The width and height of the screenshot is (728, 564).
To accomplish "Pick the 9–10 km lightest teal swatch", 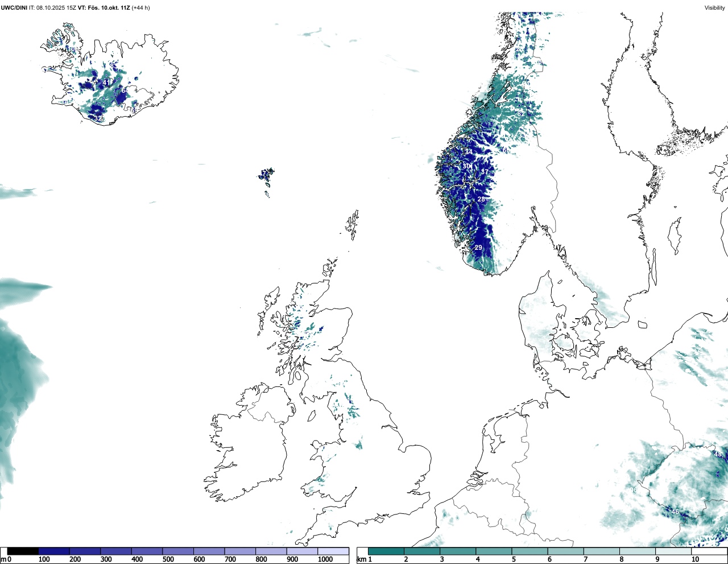I will (x=673, y=551).
